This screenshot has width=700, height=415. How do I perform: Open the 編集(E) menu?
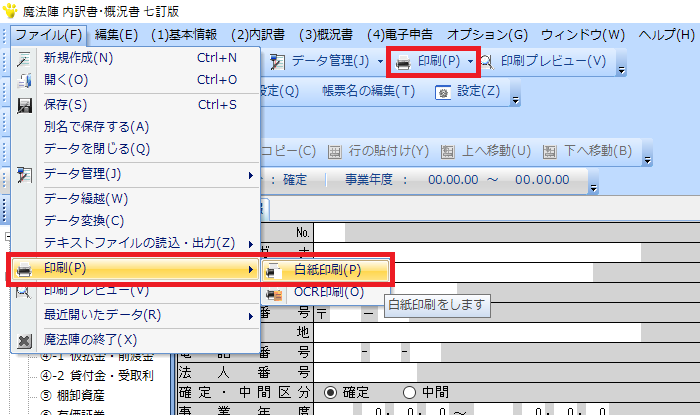[116, 34]
